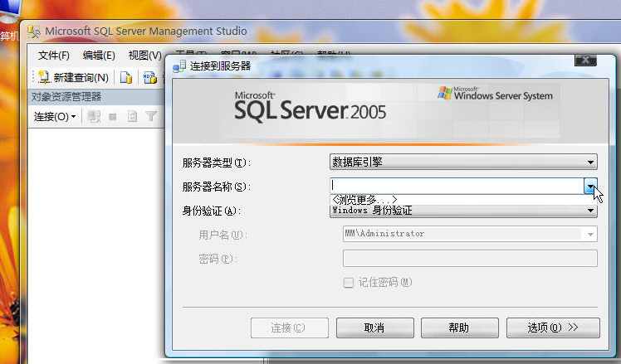Collapse the 服务器名称 dropdown arrow
Viewport: 621px width, 364px height.
590,187
